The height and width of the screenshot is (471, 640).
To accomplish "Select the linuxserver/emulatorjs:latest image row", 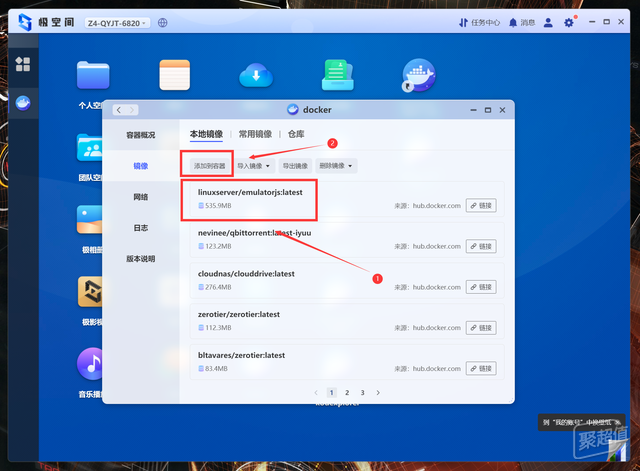I will pyautogui.click(x=347, y=199).
